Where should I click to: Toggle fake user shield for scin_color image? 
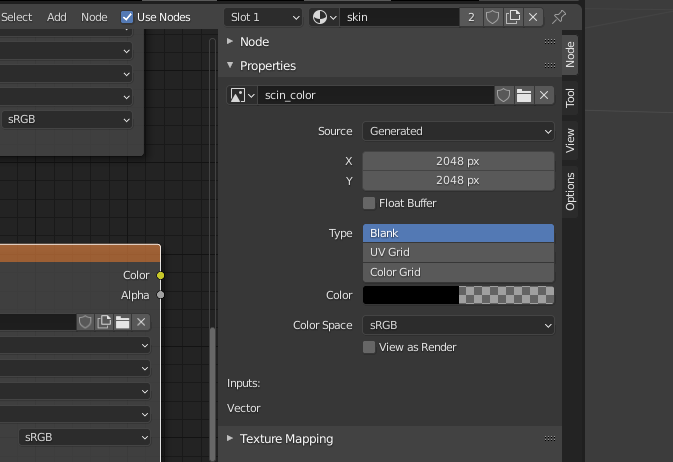tap(504, 95)
